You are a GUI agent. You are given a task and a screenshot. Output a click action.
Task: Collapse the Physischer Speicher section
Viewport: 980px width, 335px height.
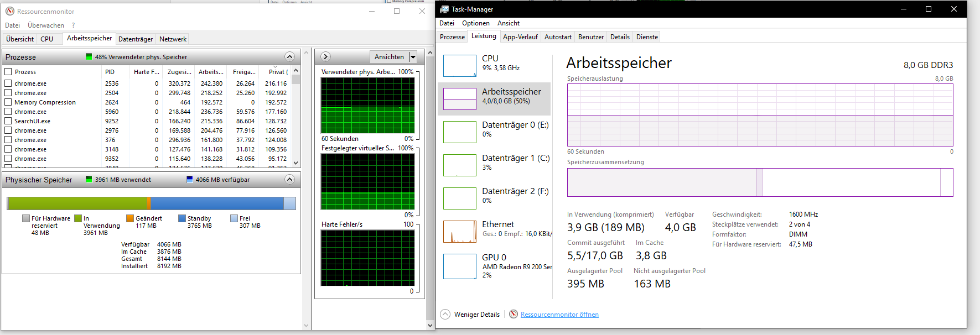(289, 180)
